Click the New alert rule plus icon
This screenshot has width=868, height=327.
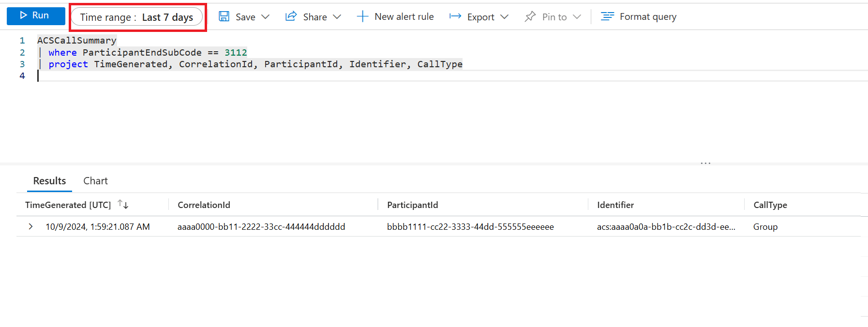[362, 17]
